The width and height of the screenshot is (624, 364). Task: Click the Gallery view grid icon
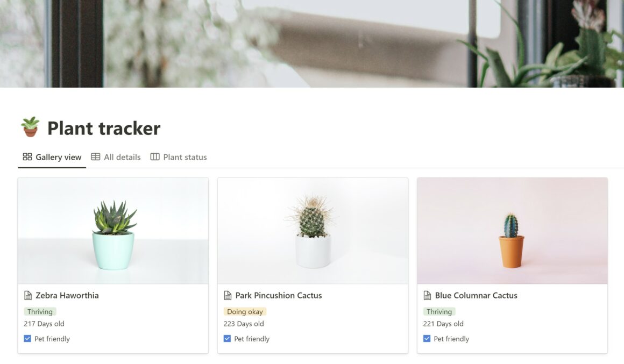(27, 157)
